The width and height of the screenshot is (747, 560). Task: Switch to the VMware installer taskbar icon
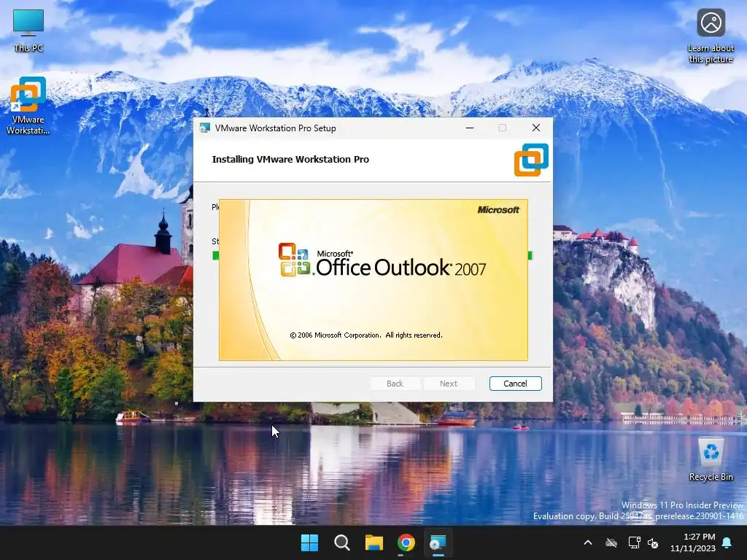(x=438, y=542)
